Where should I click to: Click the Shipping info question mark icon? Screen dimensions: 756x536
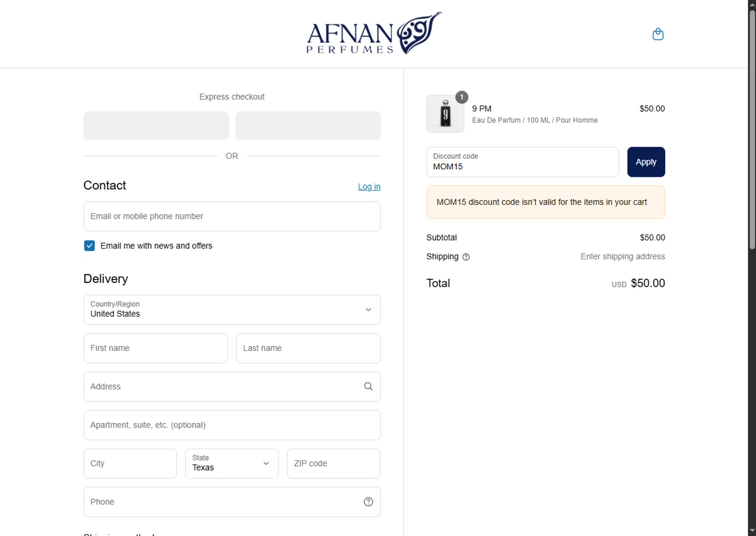(466, 257)
